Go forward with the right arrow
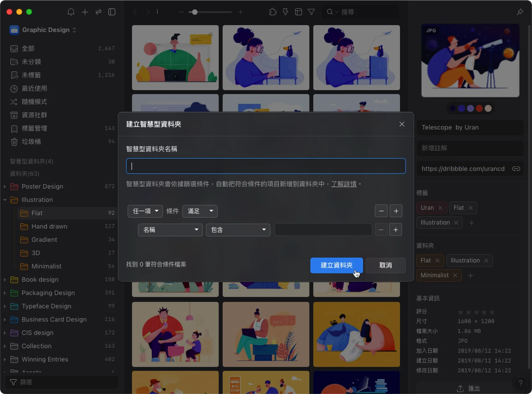 click(148, 12)
